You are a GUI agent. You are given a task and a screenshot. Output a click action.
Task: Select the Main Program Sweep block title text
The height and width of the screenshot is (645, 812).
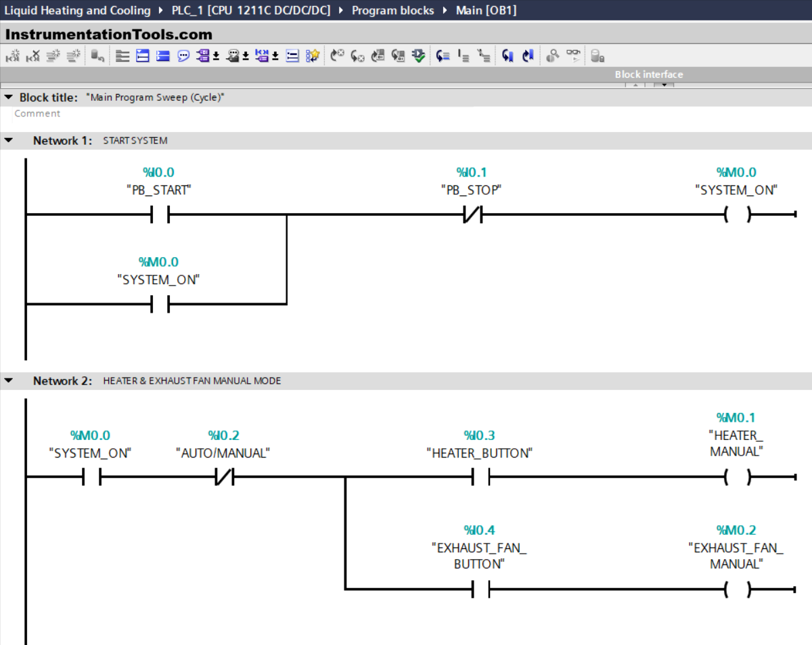pyautogui.click(x=156, y=97)
